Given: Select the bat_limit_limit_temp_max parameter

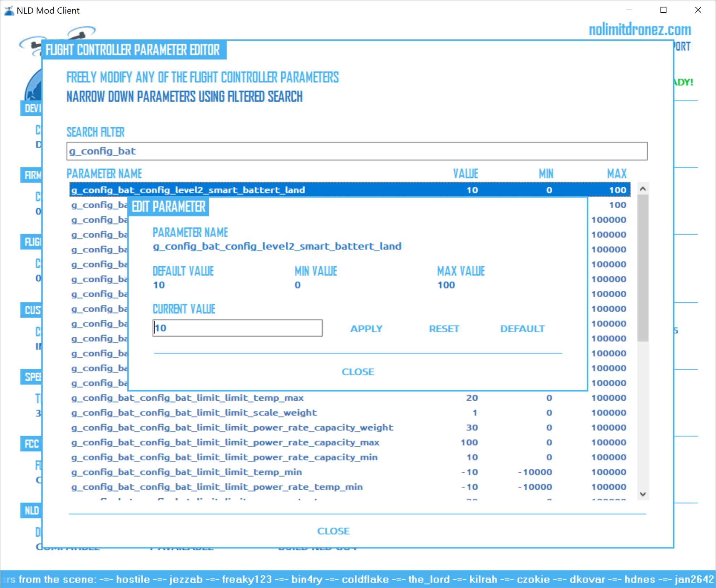Looking at the screenshot, I should click(187, 398).
